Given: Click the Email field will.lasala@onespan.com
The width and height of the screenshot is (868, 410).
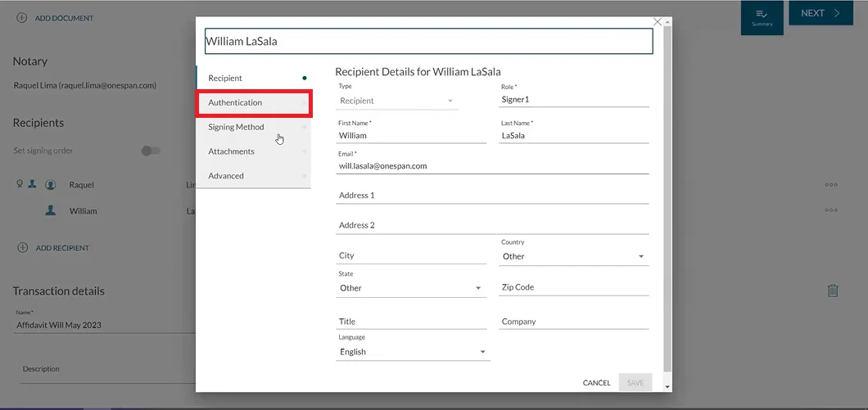Looking at the screenshot, I should (x=492, y=166).
